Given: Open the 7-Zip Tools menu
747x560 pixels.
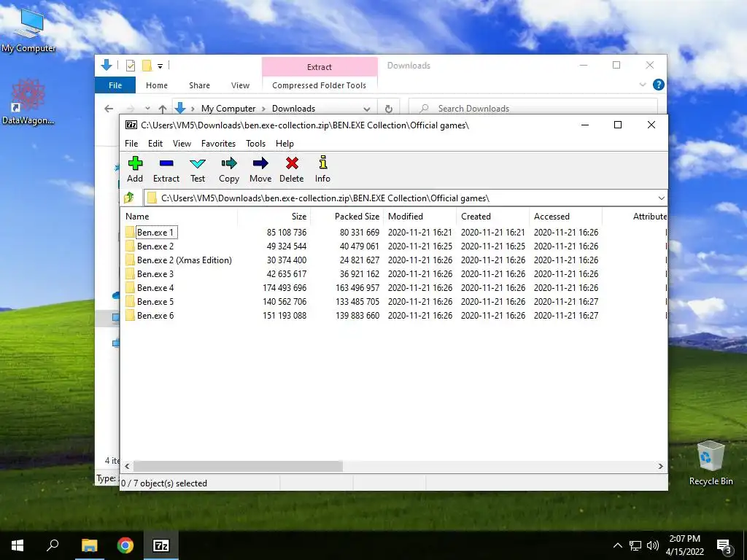Looking at the screenshot, I should coord(256,144).
